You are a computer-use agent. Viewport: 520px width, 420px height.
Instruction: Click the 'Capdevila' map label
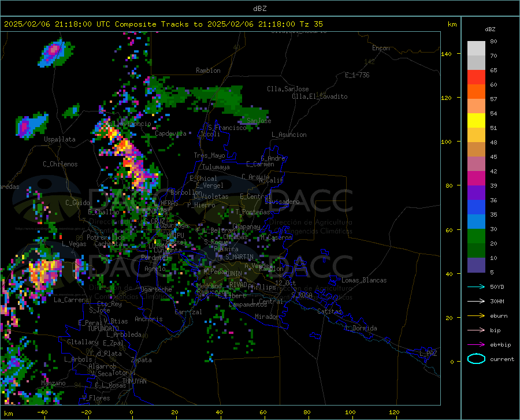[170, 133]
